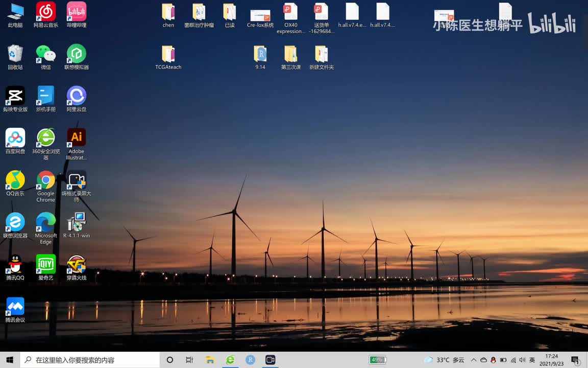This screenshot has width=588, height=368.
Task: Open File Explorer from the taskbar
Action: point(210,360)
